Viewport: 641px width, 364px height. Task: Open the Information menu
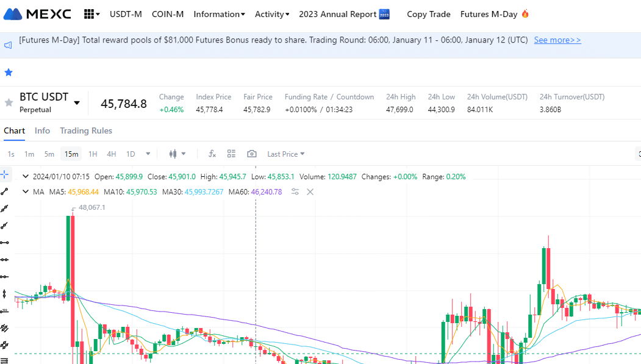point(219,14)
